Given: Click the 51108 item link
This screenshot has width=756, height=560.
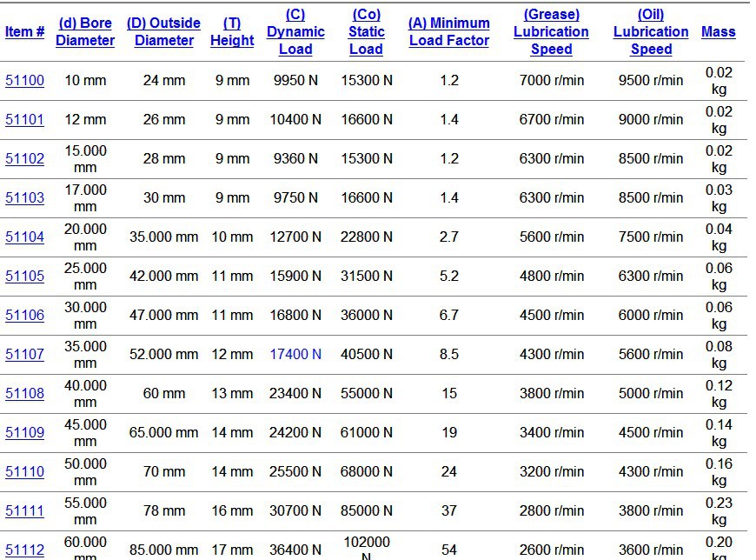Looking at the screenshot, I should click(x=24, y=394).
